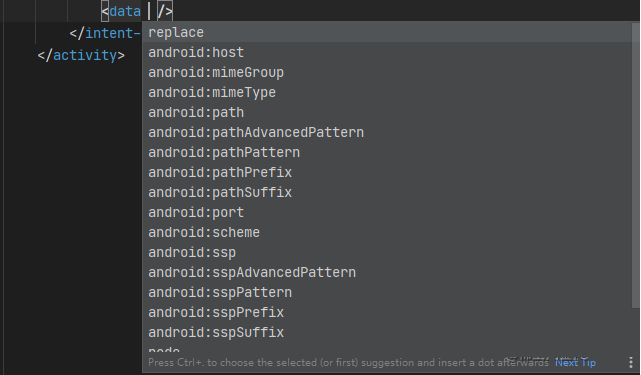Select android:pathAdvancedPattern

[387, 132]
